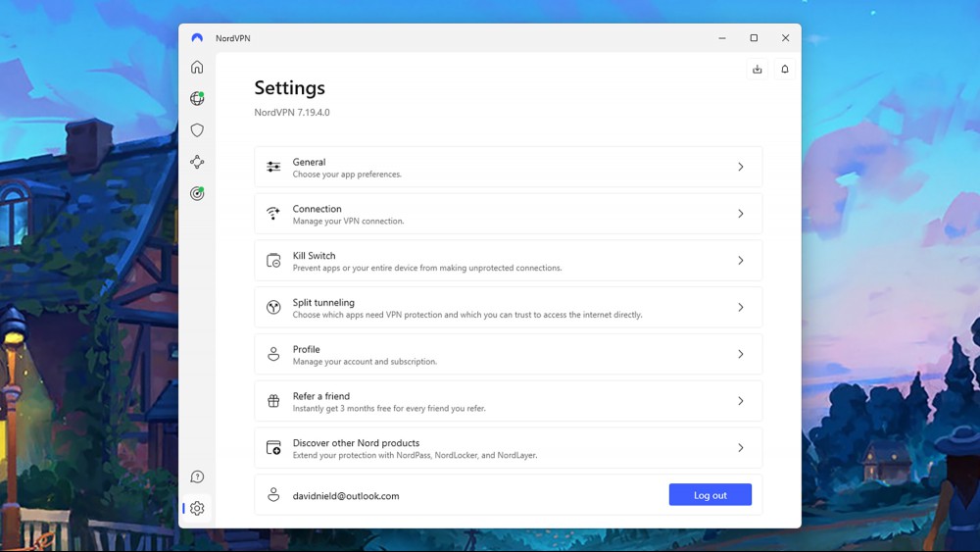Click the davidnield@outlook.com email text
The image size is (980, 552).
click(x=346, y=496)
